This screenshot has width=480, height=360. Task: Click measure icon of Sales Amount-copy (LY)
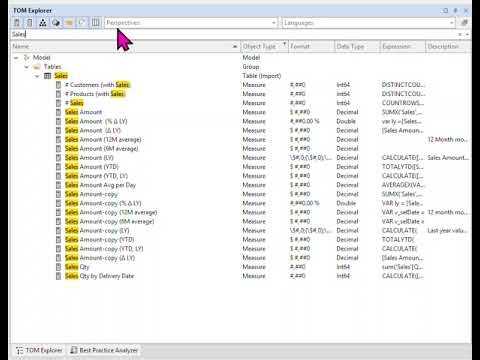click(x=58, y=230)
